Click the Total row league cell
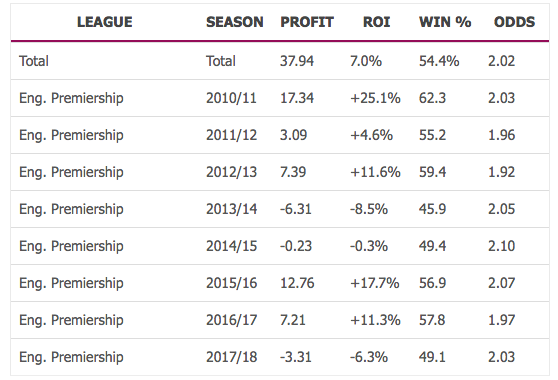This screenshot has width=558, height=380. [34, 61]
